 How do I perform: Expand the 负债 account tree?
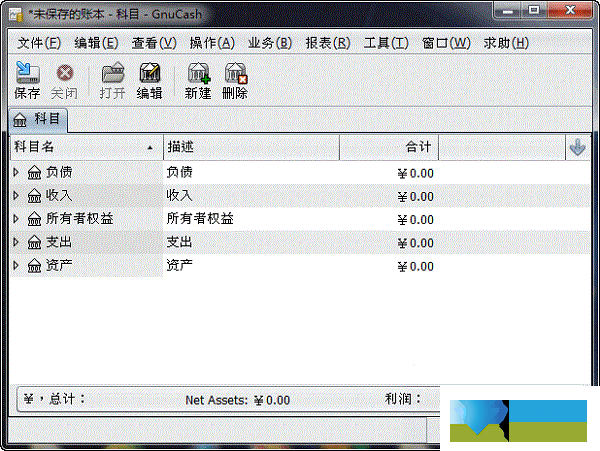click(16, 172)
